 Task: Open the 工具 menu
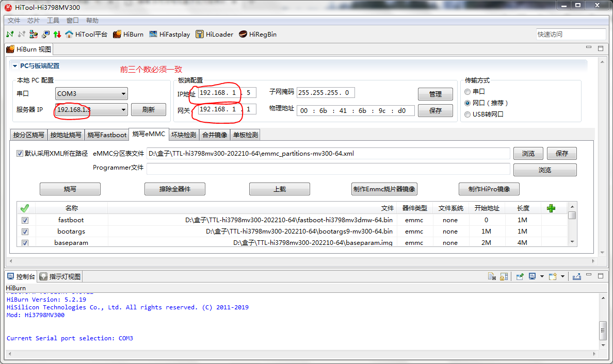click(x=54, y=20)
